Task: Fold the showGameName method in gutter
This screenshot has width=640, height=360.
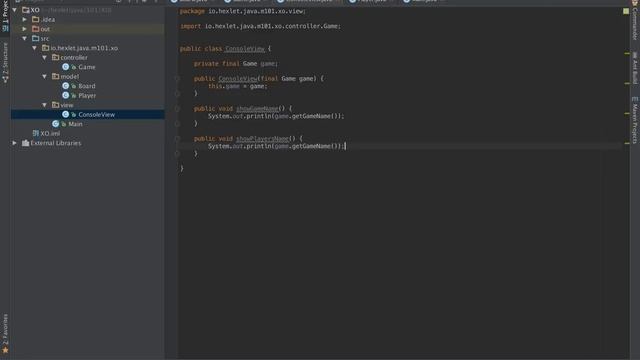Action: coord(177,109)
